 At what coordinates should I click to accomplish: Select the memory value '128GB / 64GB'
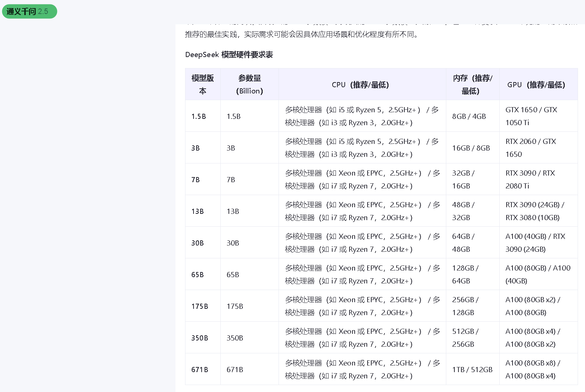tap(465, 275)
